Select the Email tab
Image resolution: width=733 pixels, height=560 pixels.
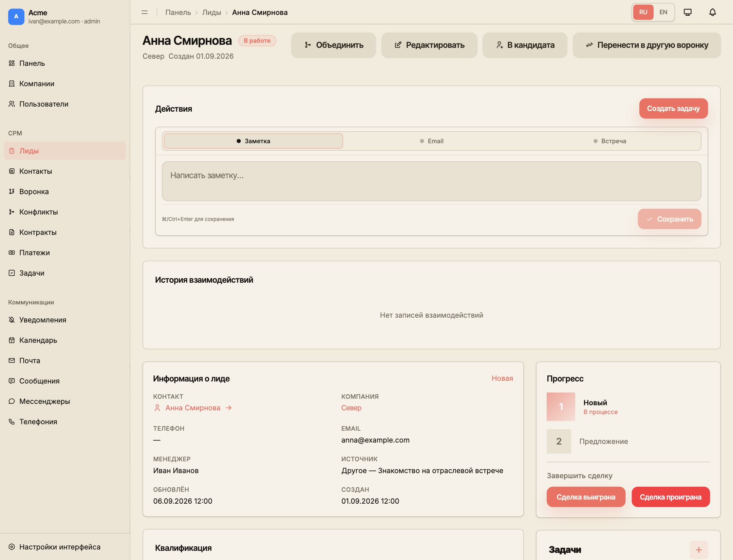coord(431,141)
